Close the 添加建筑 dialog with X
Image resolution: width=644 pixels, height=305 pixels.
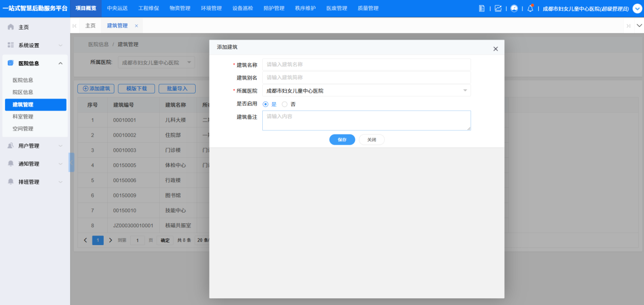point(496,49)
